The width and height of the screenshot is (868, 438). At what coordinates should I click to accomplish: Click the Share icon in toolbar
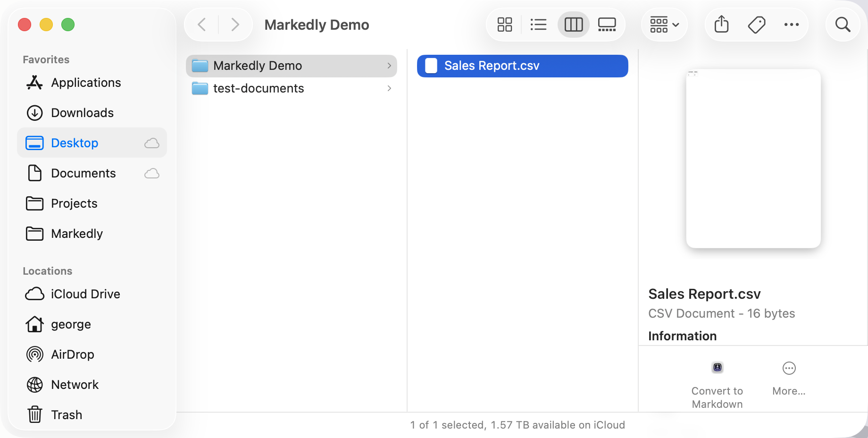point(721,25)
